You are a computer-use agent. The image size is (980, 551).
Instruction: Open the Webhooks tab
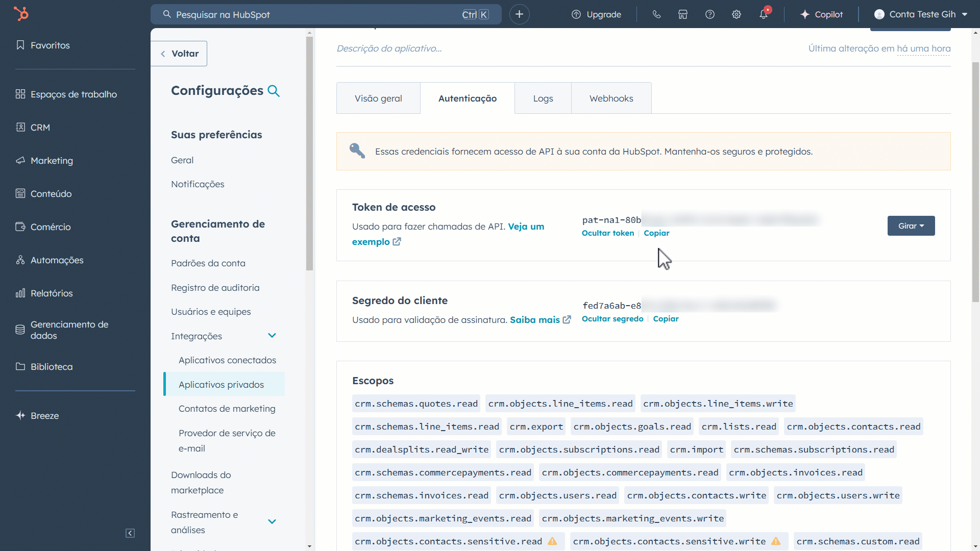(x=611, y=98)
